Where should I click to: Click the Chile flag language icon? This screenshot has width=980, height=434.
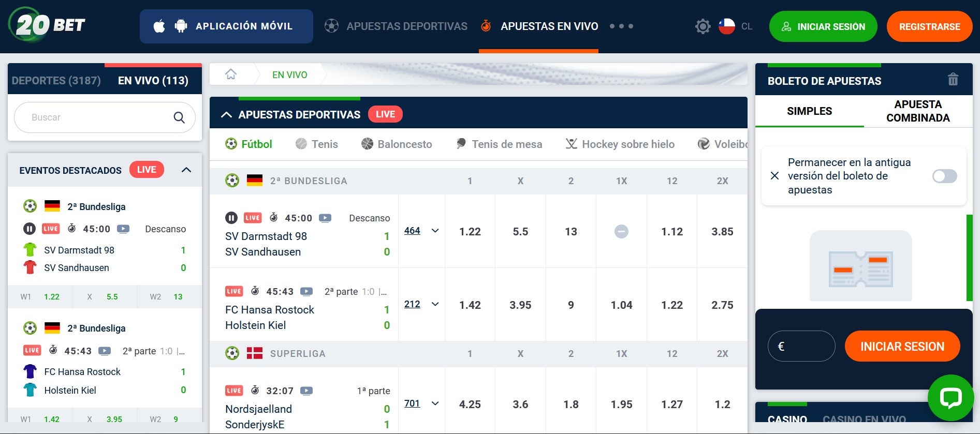click(x=727, y=26)
